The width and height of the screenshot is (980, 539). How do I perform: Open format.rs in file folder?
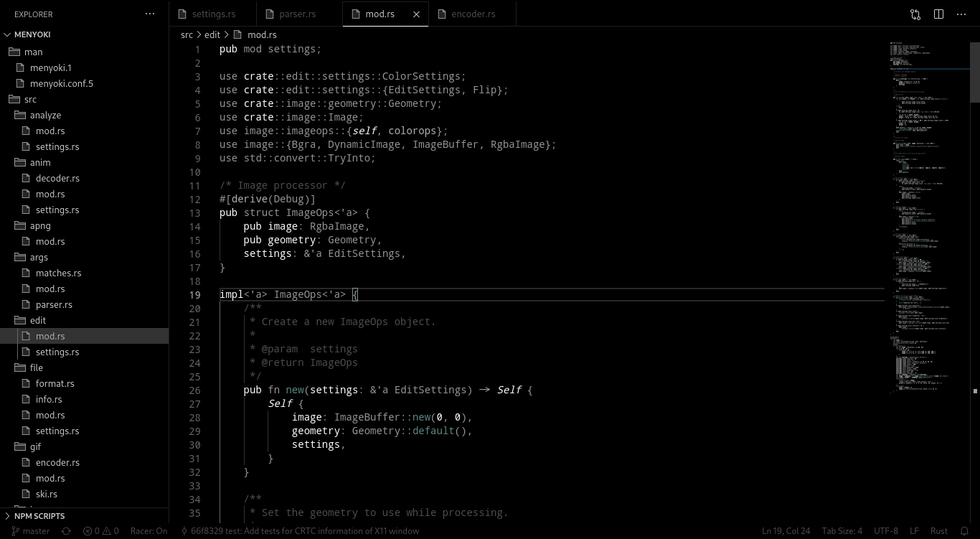(x=84, y=383)
